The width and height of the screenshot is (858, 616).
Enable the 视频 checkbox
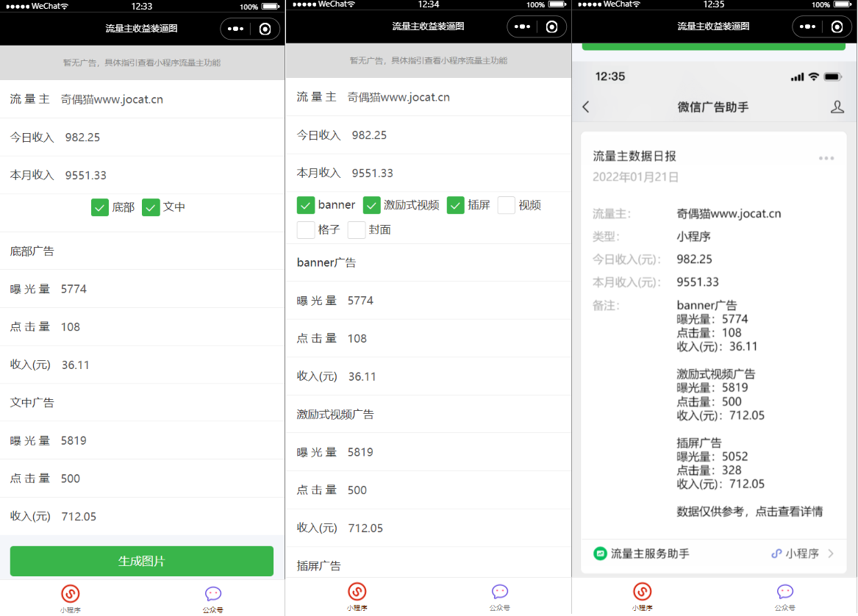[x=506, y=205]
